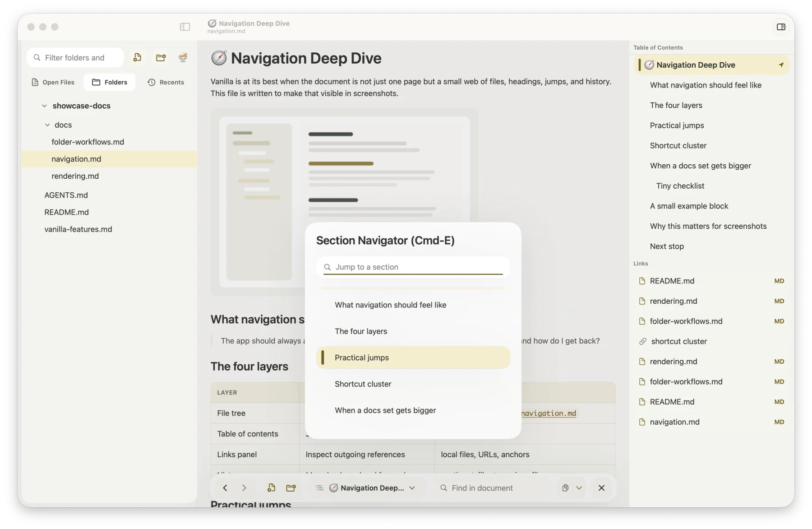Click the compass icon in the window title bar
This screenshot has width=812, height=529.
(212, 23)
